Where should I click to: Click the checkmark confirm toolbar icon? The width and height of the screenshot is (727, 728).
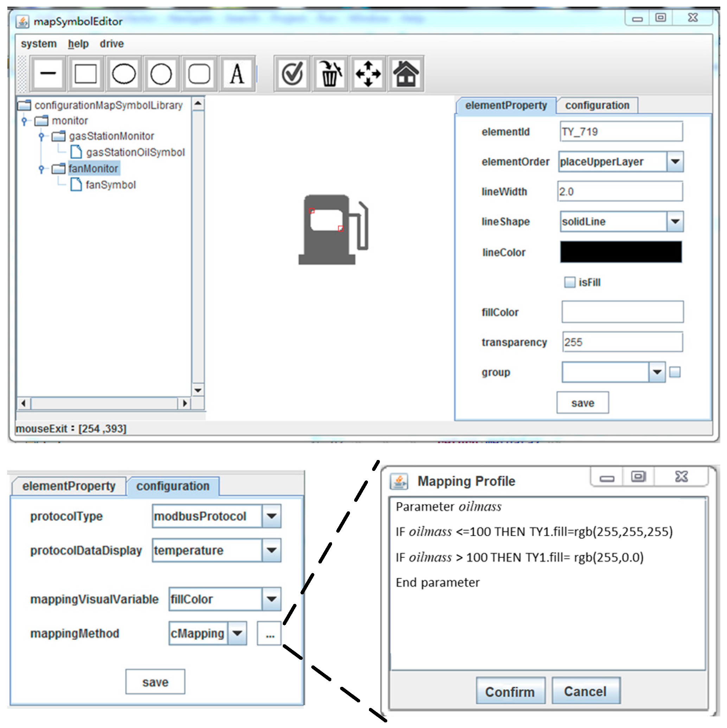pos(293,74)
